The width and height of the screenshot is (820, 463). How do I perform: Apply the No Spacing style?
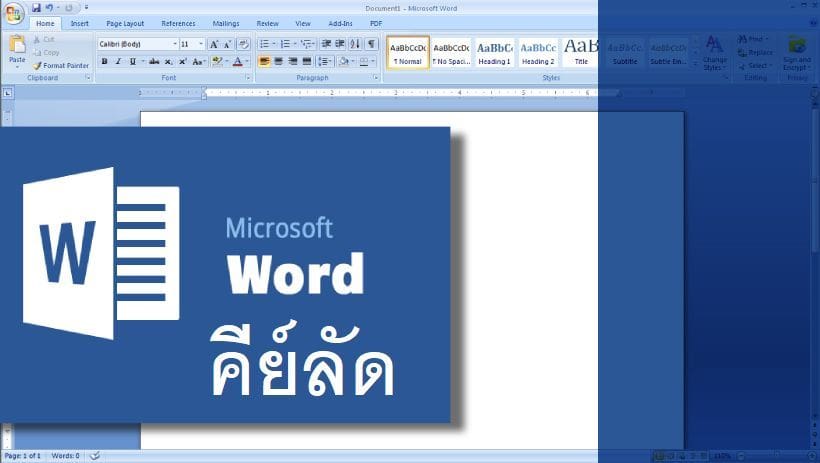pos(451,52)
